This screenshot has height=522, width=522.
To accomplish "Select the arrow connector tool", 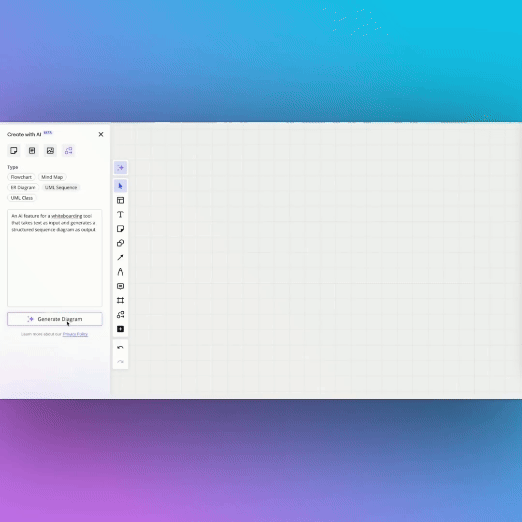I will pyautogui.click(x=120, y=257).
